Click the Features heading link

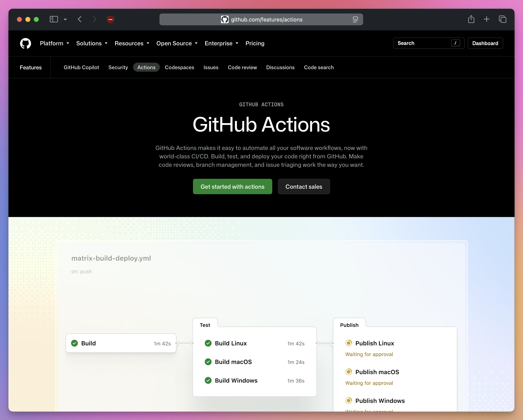coord(31,67)
